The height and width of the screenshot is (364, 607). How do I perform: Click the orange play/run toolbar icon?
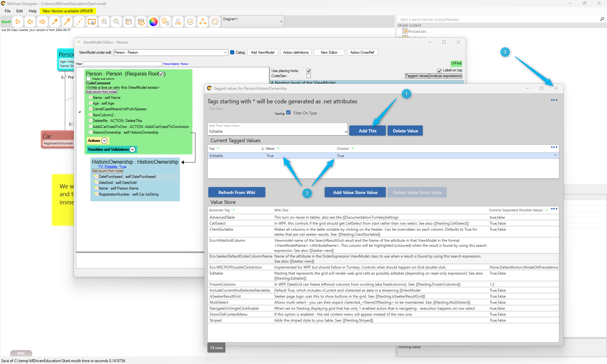coord(18,22)
